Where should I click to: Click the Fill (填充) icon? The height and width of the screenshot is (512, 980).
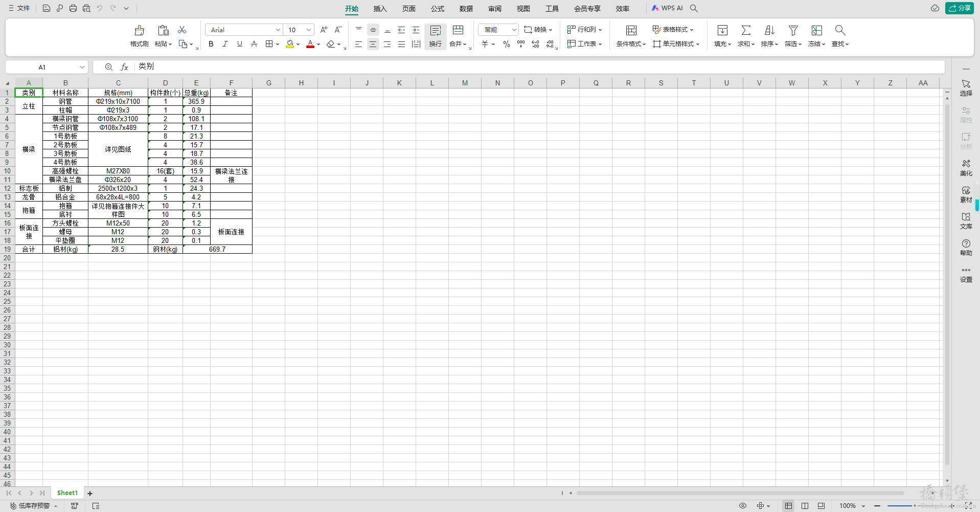722,30
